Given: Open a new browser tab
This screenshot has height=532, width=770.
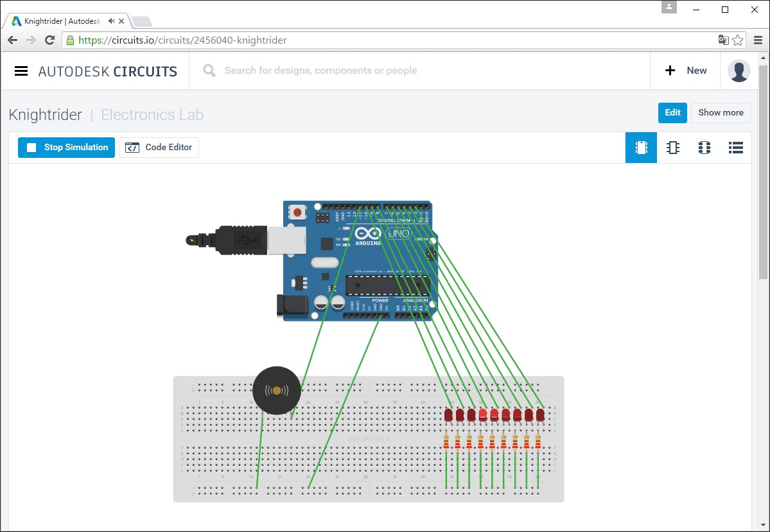Looking at the screenshot, I should pyautogui.click(x=142, y=22).
